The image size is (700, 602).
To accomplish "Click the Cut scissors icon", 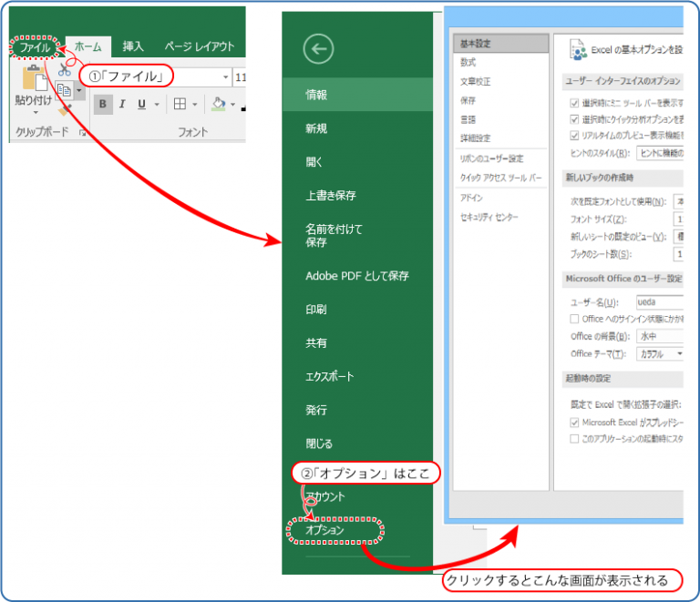I will click(65, 69).
